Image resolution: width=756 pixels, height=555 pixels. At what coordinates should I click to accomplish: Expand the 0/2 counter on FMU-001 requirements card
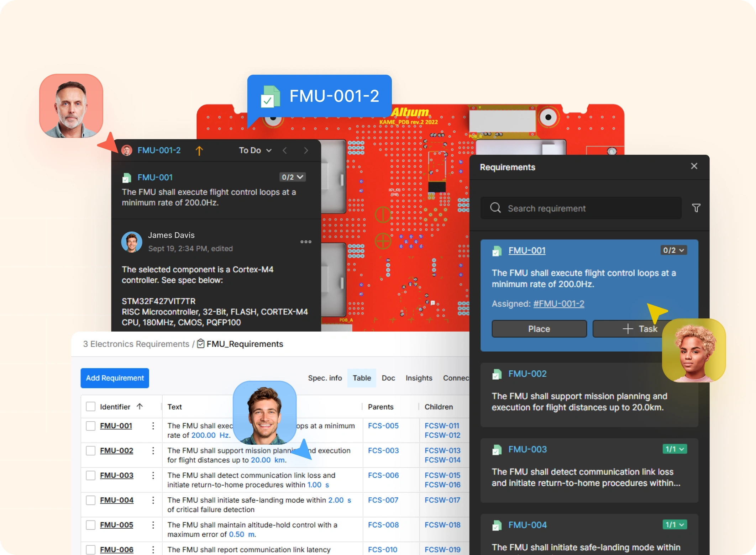(x=673, y=250)
